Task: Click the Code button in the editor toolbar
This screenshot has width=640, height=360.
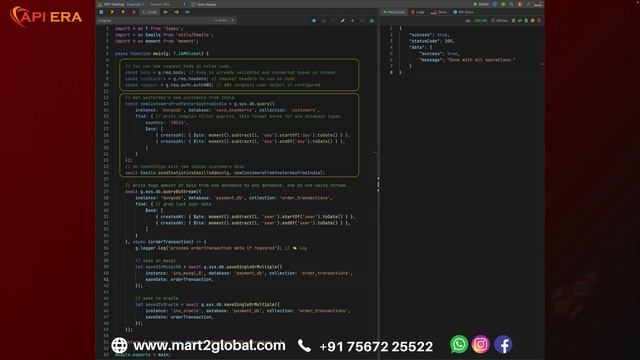Action: click(x=150, y=12)
